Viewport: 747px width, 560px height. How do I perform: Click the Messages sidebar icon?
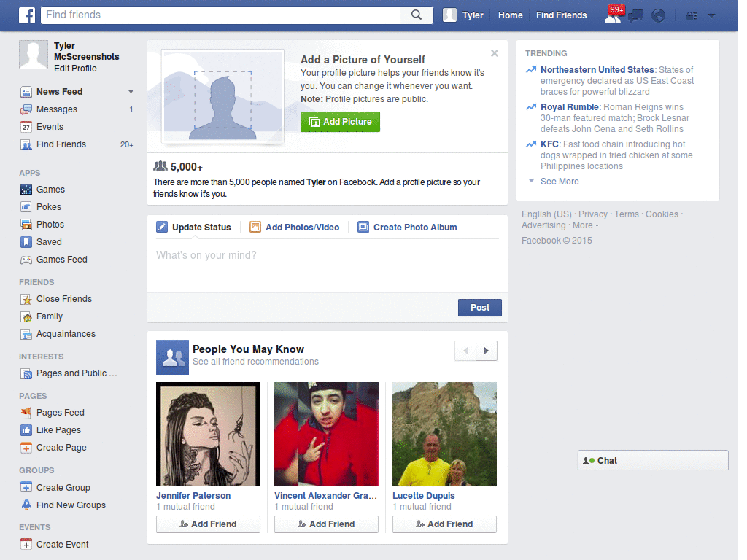coord(26,109)
